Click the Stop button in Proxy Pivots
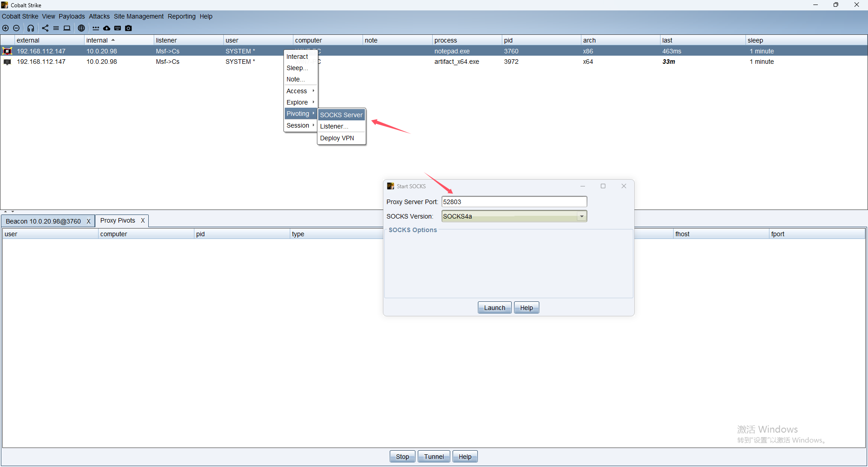Screen dimensions: 868x467 click(x=402, y=457)
